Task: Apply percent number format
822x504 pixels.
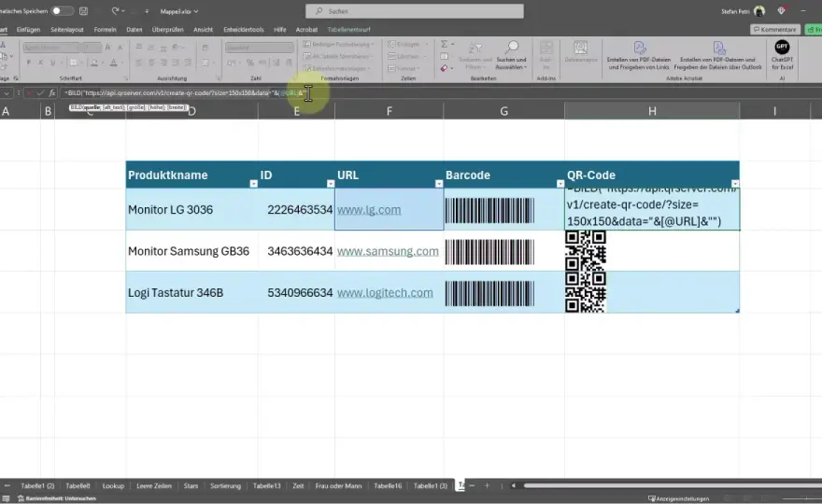Action: pos(250,63)
